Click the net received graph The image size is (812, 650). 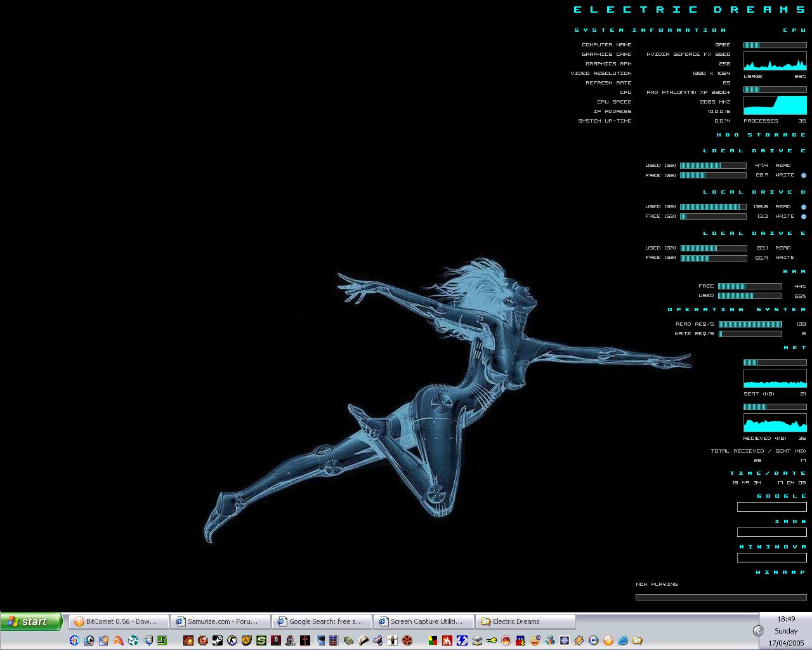point(775,423)
